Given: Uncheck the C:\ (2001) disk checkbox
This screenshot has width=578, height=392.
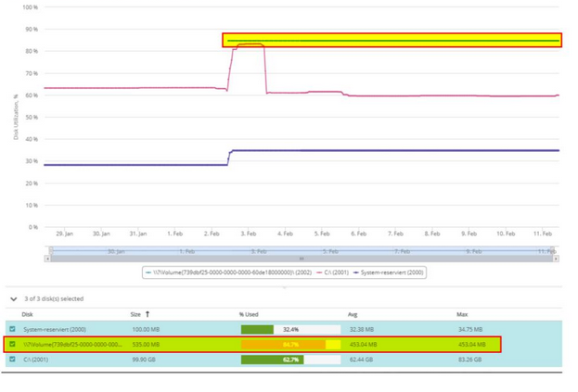Looking at the screenshot, I should click(x=13, y=359).
